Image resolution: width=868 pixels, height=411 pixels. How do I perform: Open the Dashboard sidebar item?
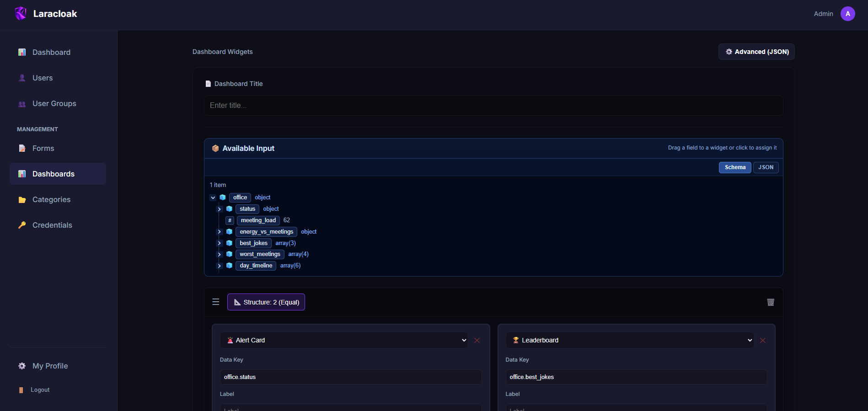click(x=58, y=52)
